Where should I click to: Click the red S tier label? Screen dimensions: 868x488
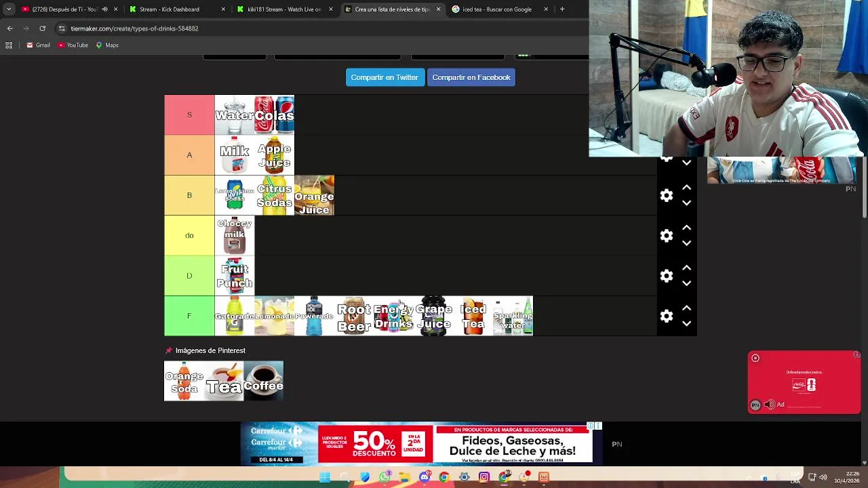(189, 115)
